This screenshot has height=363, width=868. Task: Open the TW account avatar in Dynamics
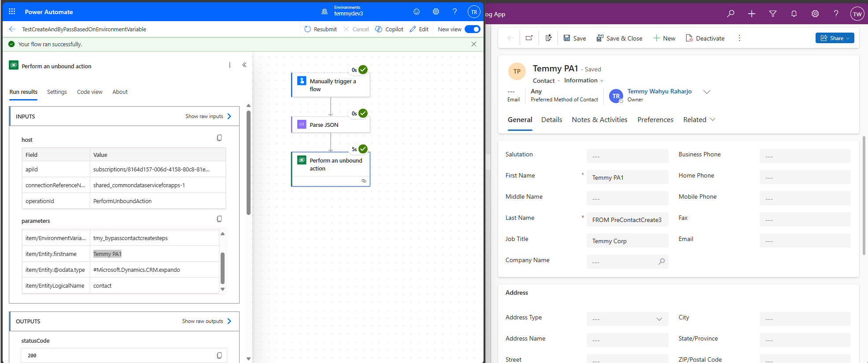(857, 14)
